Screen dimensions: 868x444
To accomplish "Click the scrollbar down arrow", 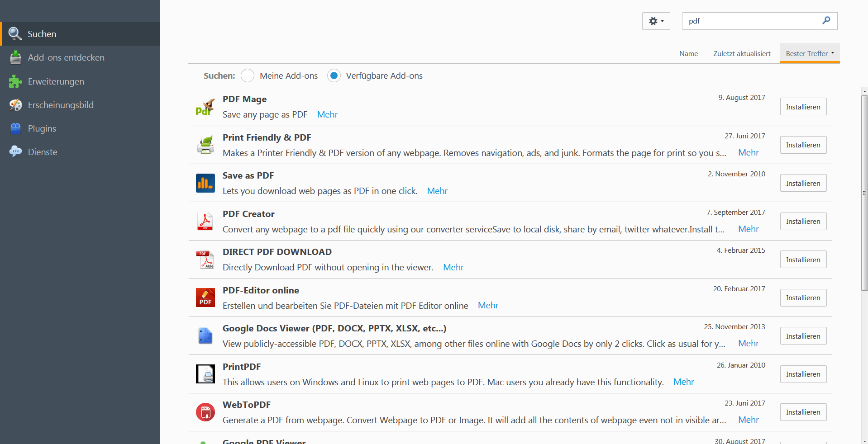I will point(864,441).
